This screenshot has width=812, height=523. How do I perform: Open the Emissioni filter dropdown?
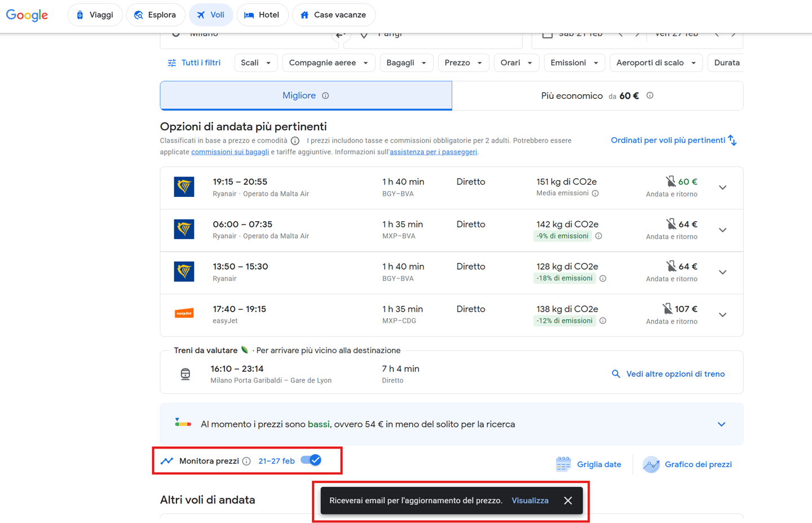[575, 63]
